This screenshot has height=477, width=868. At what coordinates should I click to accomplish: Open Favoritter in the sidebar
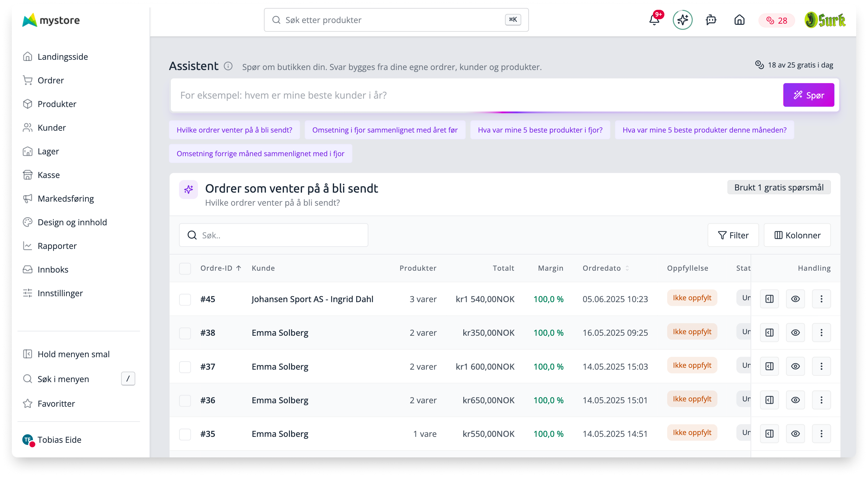coord(56,404)
